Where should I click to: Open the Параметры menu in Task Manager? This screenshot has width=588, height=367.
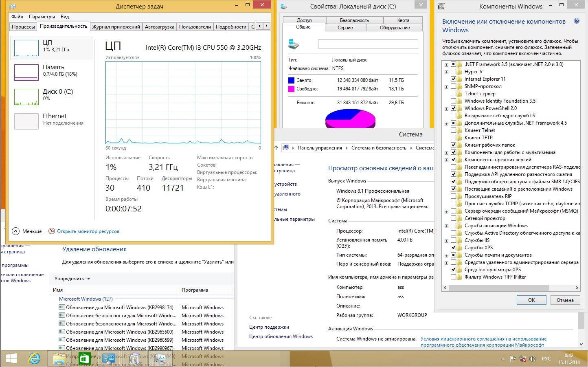tap(42, 17)
